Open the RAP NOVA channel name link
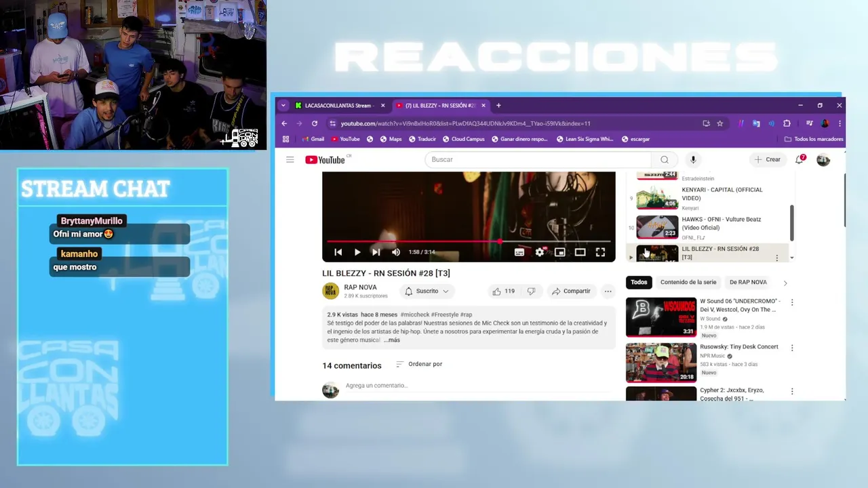The width and height of the screenshot is (868, 488). click(x=360, y=287)
